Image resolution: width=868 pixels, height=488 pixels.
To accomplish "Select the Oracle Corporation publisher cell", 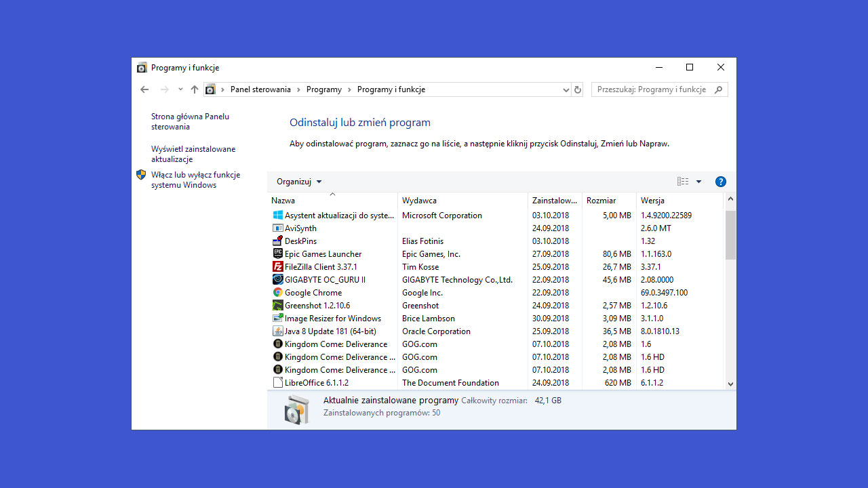I will point(436,331).
